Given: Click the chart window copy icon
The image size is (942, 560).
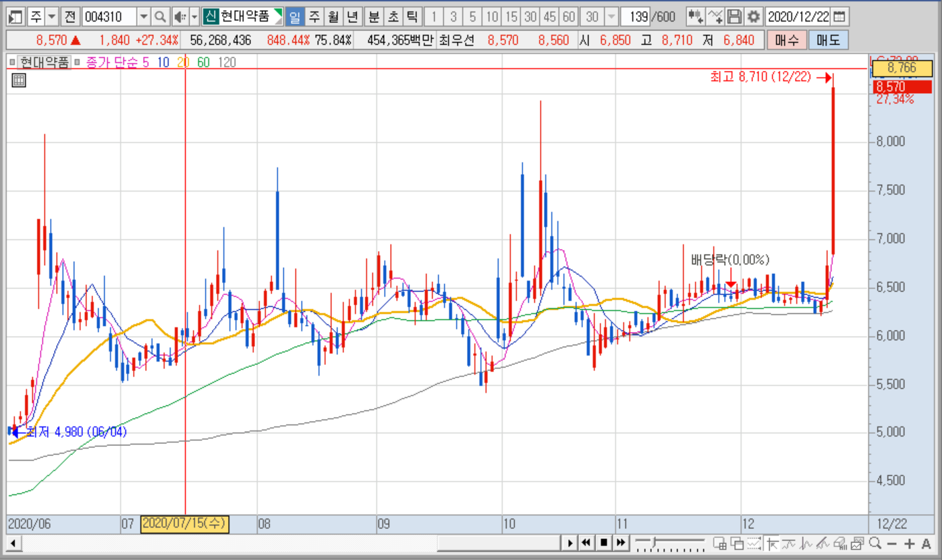Looking at the screenshot, I should (x=857, y=543).
